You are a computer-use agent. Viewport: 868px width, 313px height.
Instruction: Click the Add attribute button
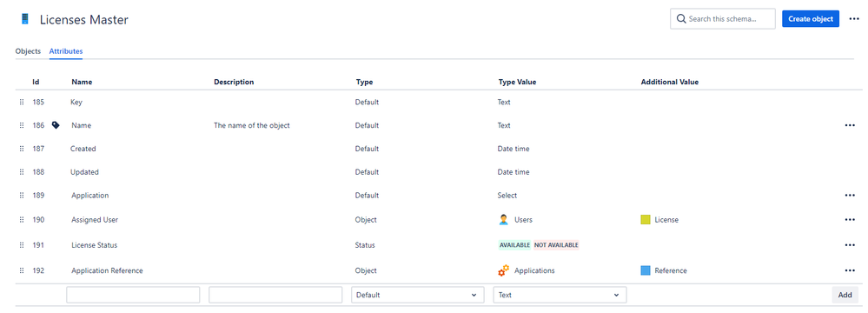click(x=845, y=295)
